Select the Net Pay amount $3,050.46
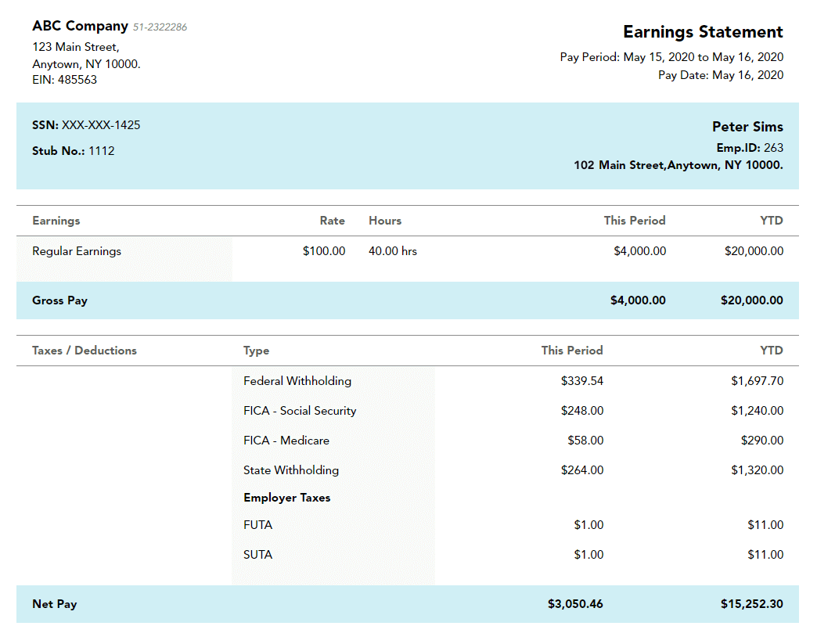This screenshot has width=817, height=644. coord(575,604)
